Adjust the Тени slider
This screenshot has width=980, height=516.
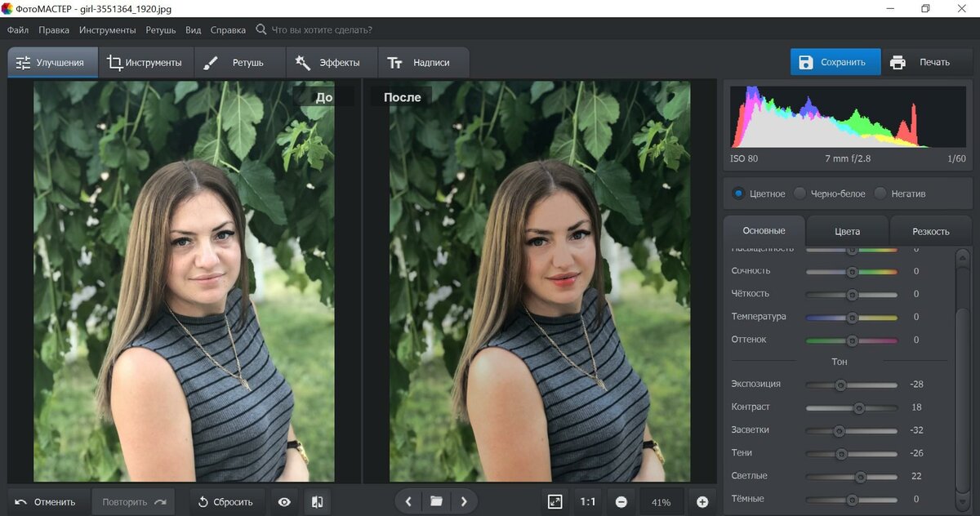(x=852, y=453)
